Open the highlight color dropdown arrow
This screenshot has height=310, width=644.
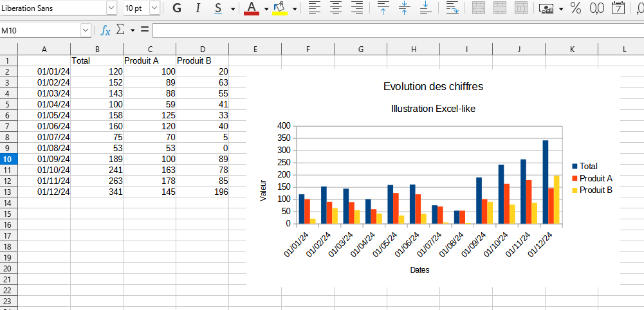[x=295, y=8]
